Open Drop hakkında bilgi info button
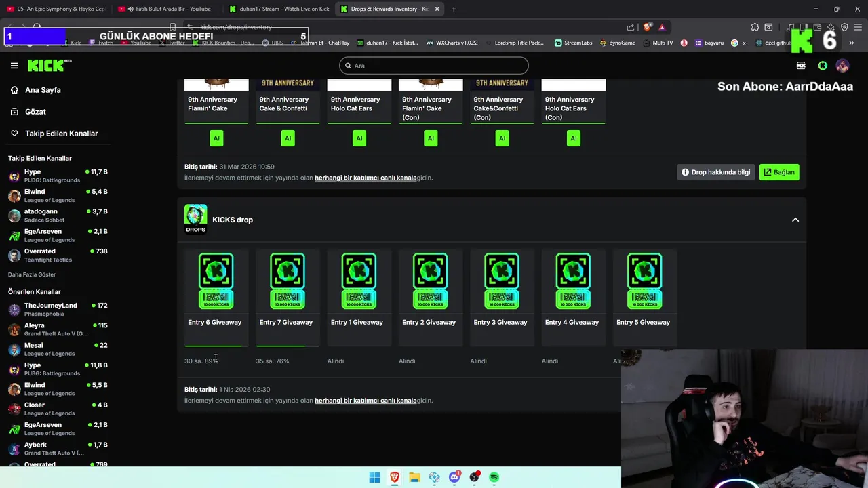The image size is (868, 488). [715, 172]
